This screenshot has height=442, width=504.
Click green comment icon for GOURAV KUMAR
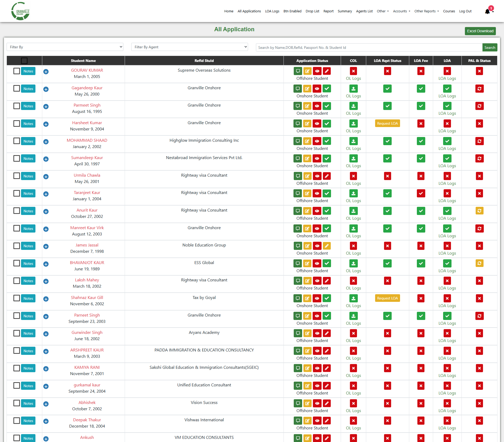click(298, 71)
